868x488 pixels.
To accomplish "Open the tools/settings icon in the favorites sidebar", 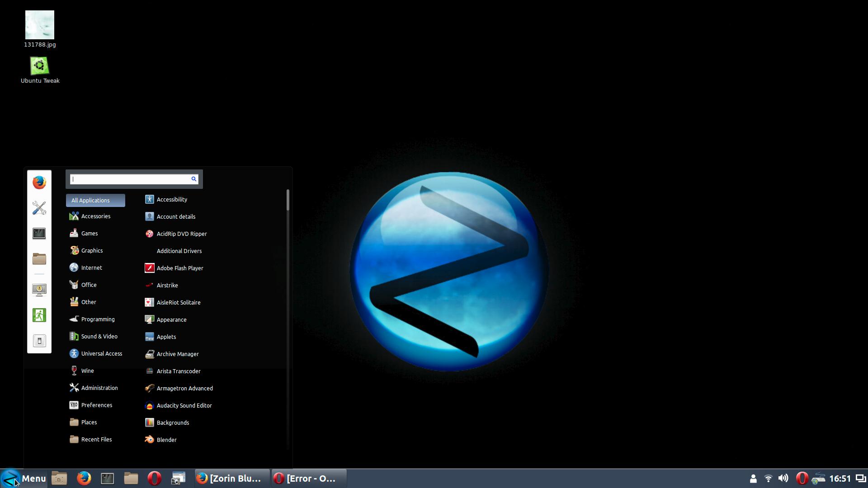I will click(39, 208).
